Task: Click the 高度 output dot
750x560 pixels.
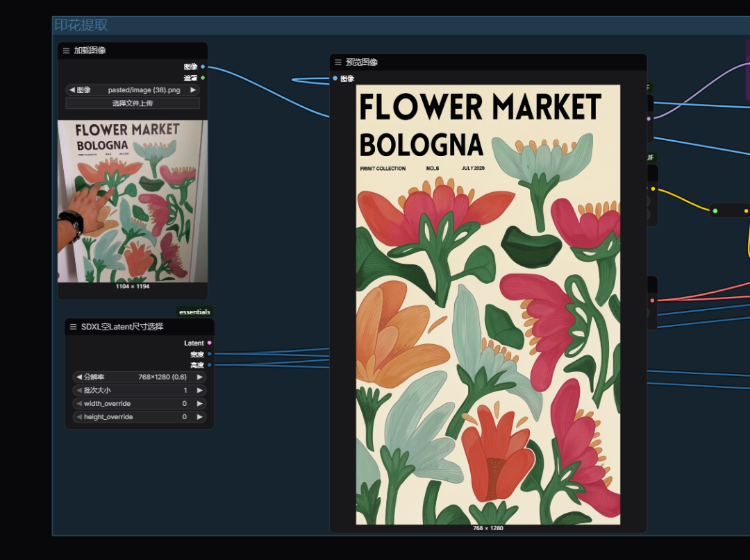Action: pyautogui.click(x=210, y=365)
